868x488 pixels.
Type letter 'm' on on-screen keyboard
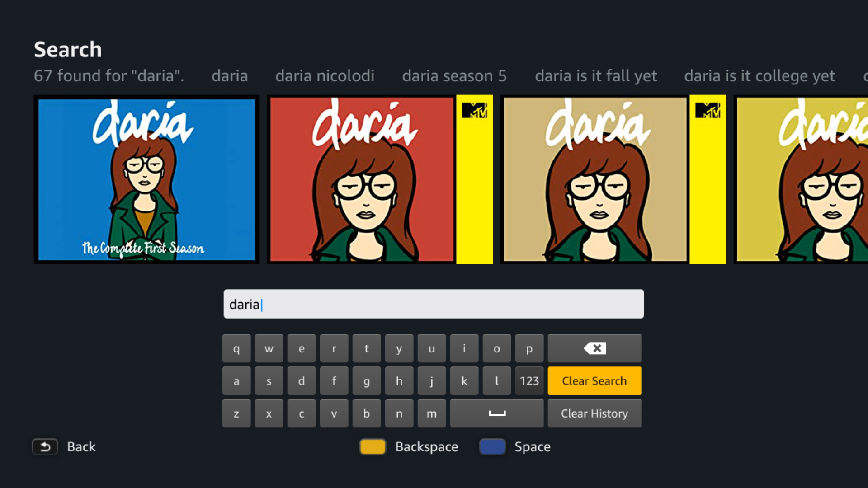click(431, 413)
